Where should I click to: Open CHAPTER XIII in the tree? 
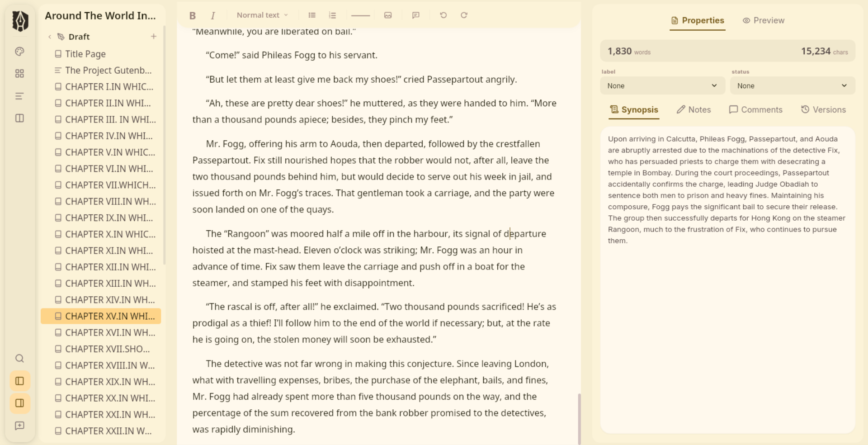(101, 284)
